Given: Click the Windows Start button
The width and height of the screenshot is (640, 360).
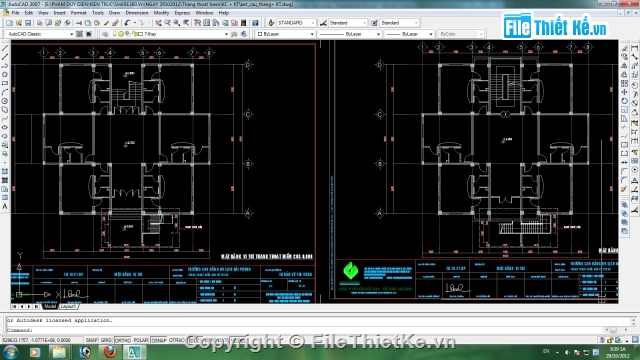Looking at the screenshot, I should coord(10,352).
